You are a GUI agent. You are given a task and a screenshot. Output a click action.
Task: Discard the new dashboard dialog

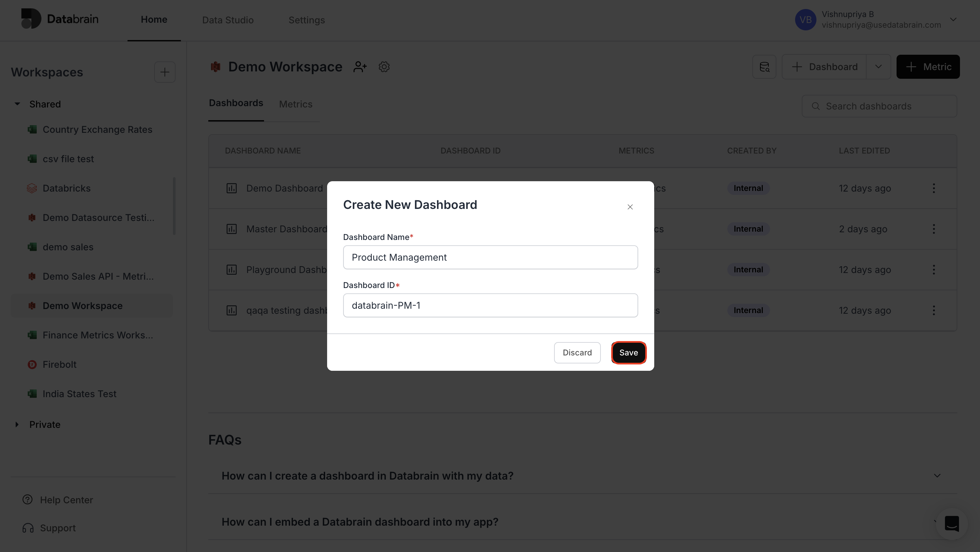(x=577, y=352)
